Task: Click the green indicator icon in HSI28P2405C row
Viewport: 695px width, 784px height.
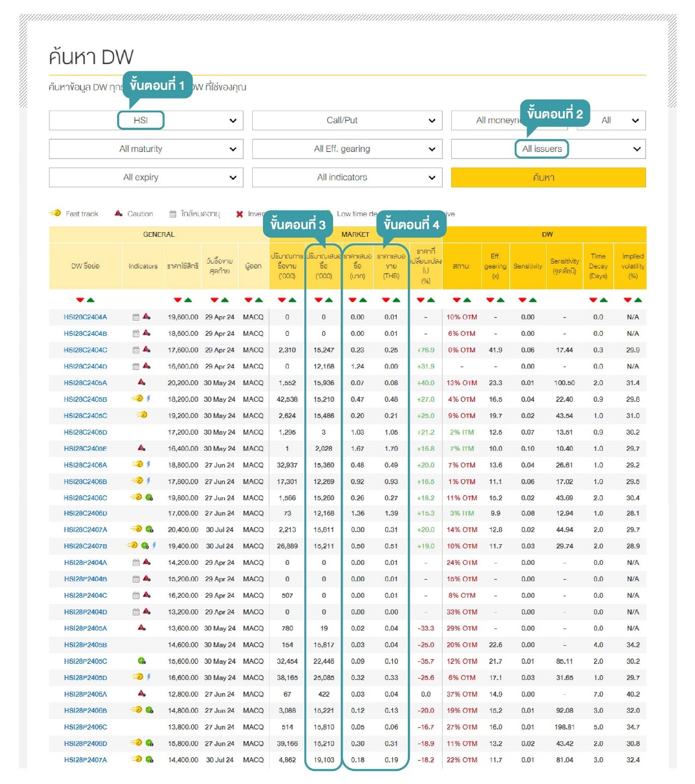Action: click(142, 661)
